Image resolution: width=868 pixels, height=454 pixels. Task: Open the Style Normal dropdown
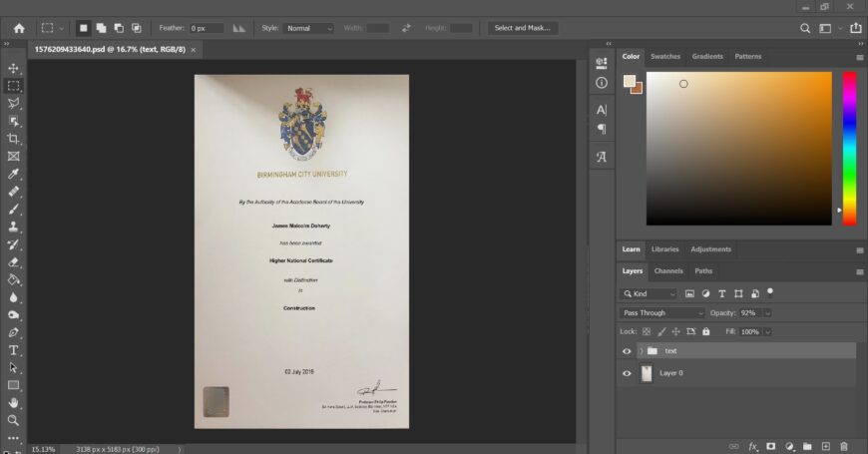click(x=309, y=28)
